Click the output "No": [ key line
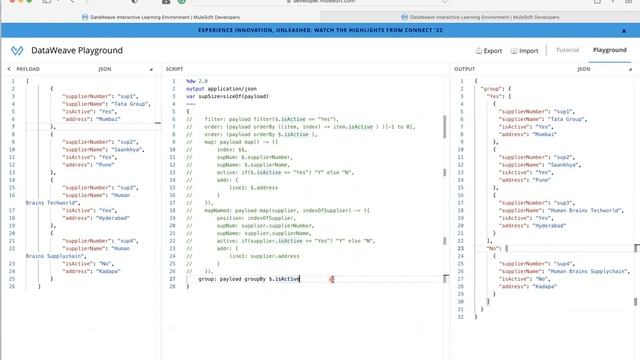 pyautogui.click(x=497, y=249)
